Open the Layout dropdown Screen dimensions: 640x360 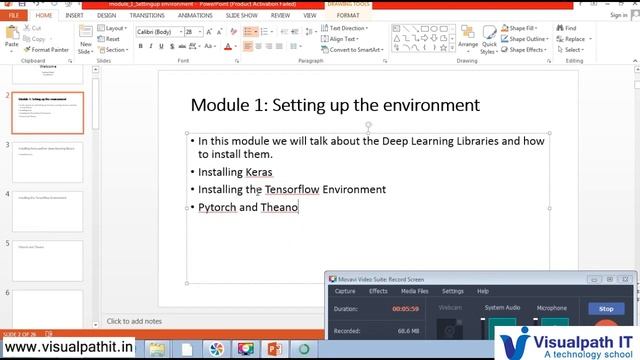tap(112, 28)
